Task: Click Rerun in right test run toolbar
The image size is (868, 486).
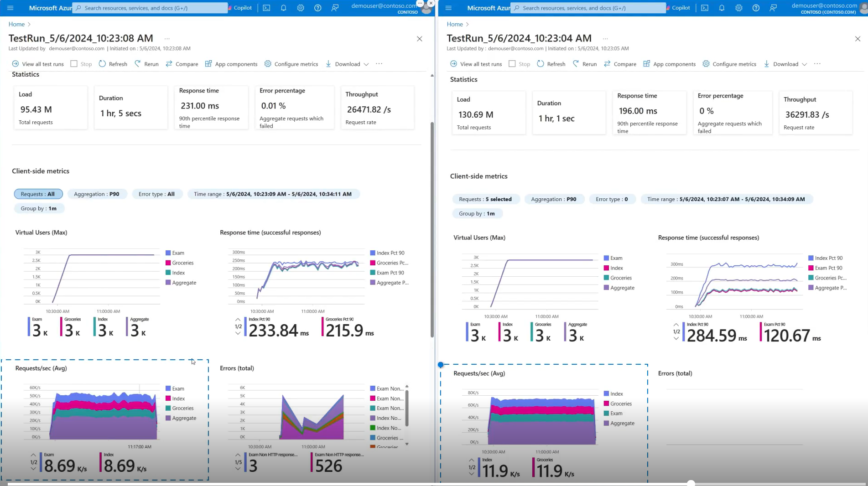Action: click(584, 64)
